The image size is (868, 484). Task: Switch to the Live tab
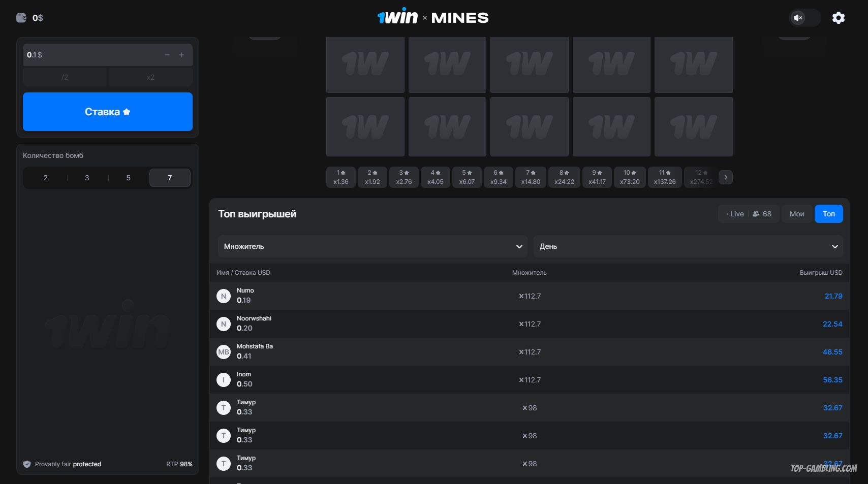(749, 214)
